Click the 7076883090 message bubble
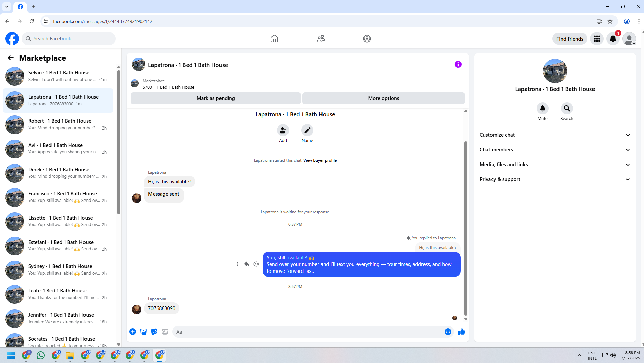Image resolution: width=644 pixels, height=363 pixels. (162, 308)
